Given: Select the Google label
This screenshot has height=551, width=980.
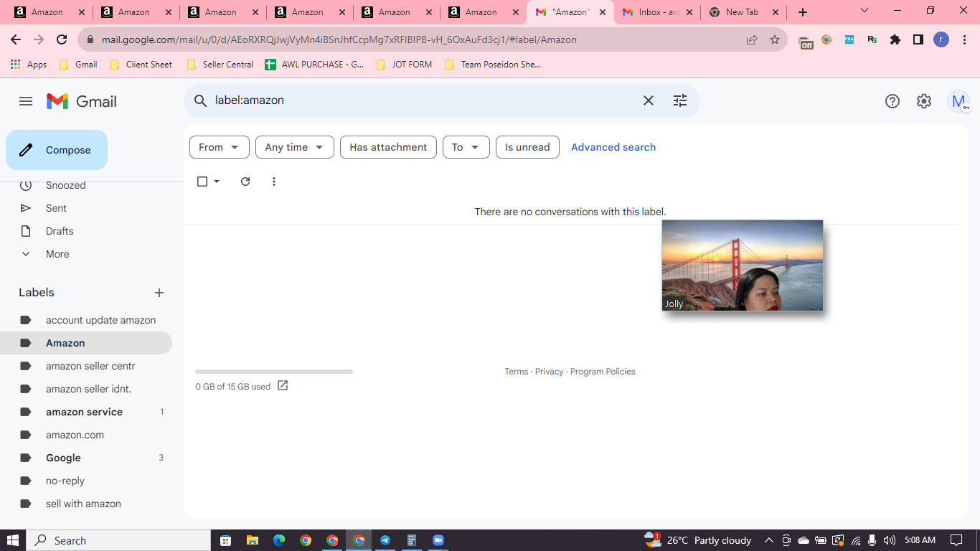Looking at the screenshot, I should [x=86, y=458].
